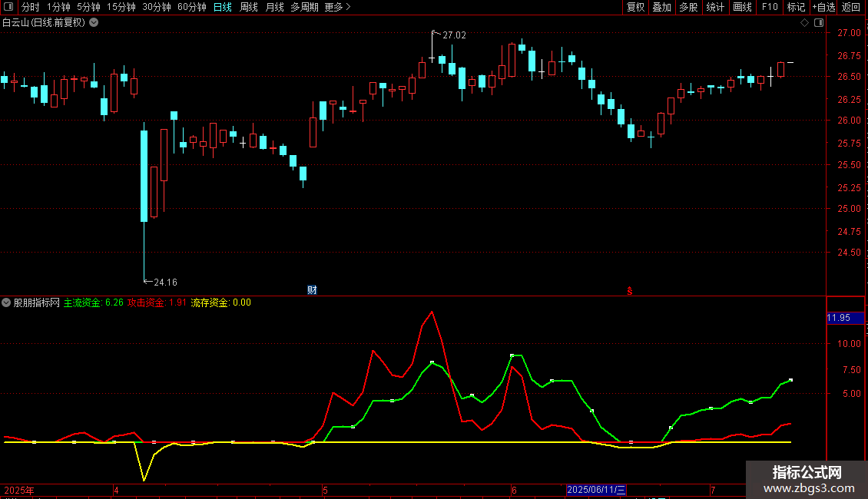Click the sidebar panel icon before 分时
This screenshot has width=868, height=499.
pos(8,7)
